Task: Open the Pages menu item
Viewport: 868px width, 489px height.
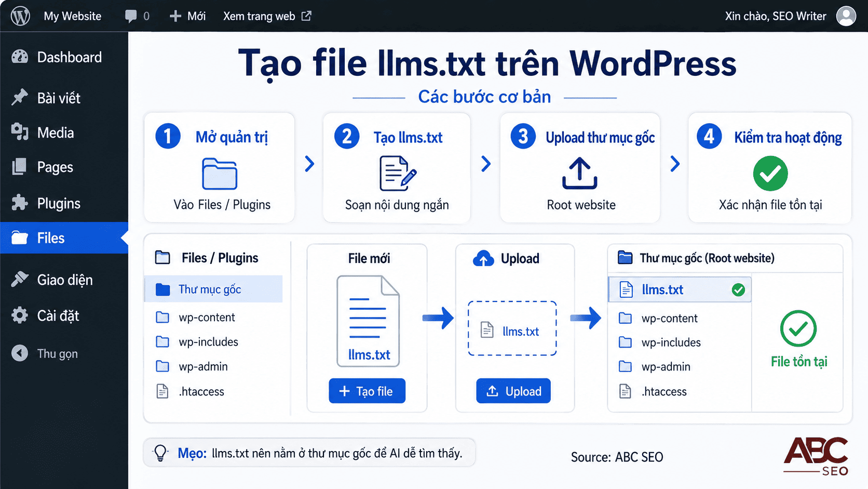Action: point(64,167)
